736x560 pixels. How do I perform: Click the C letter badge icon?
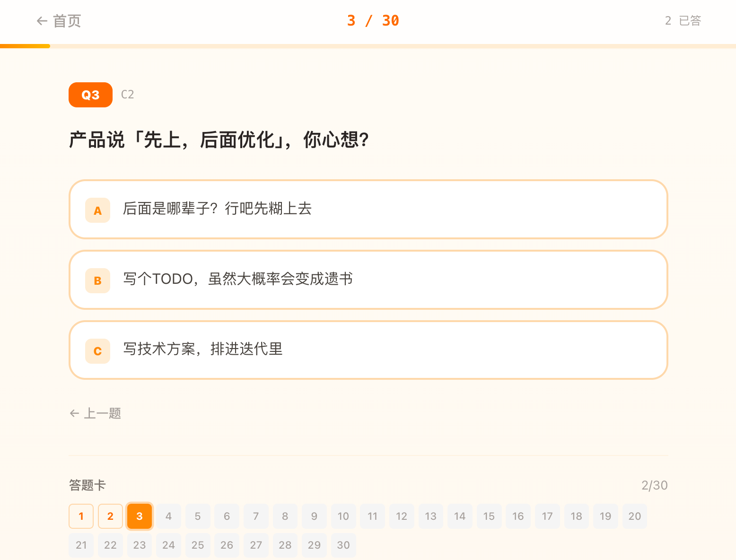[97, 351]
